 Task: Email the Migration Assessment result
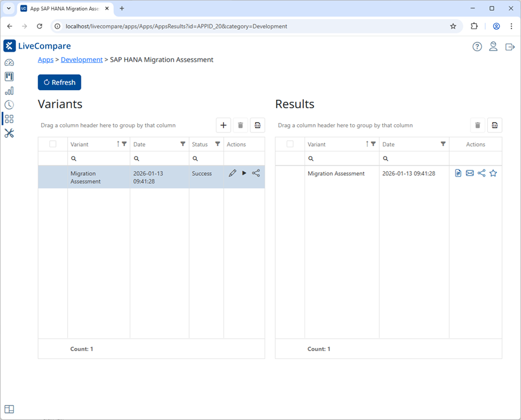470,173
